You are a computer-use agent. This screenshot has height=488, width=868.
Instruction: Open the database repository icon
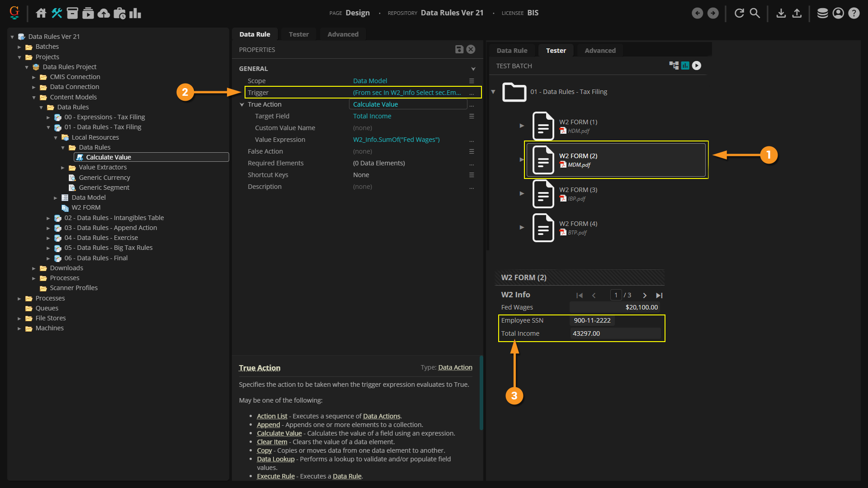coord(822,13)
